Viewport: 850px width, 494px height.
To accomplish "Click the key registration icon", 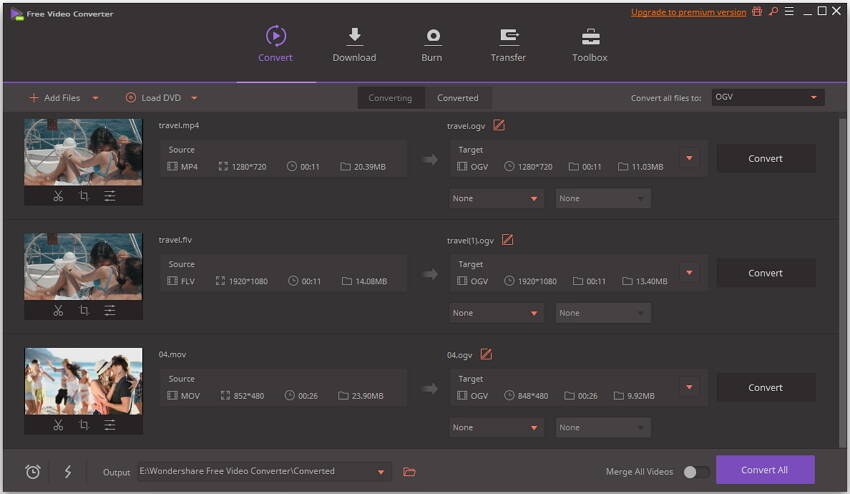I will click(774, 11).
